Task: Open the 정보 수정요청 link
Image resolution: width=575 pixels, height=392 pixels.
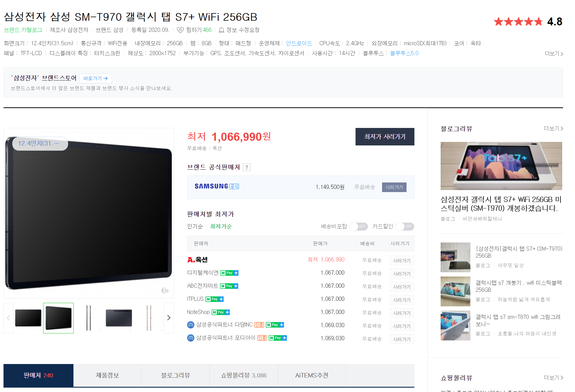Action: pyautogui.click(x=243, y=30)
